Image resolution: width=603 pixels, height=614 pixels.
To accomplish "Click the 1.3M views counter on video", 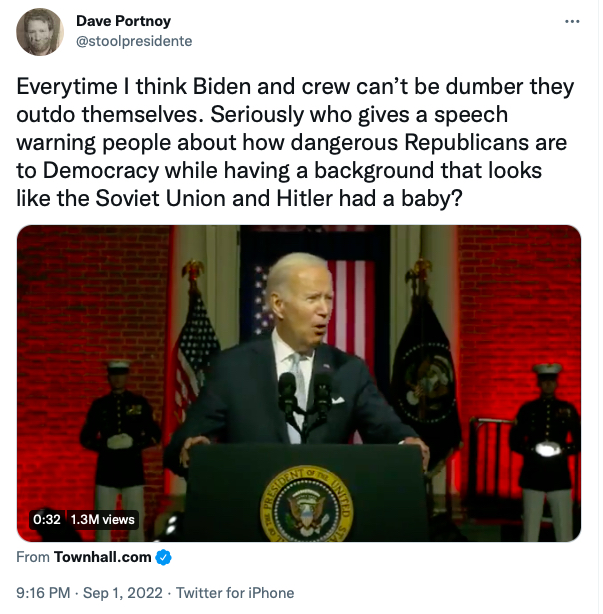I will (103, 520).
